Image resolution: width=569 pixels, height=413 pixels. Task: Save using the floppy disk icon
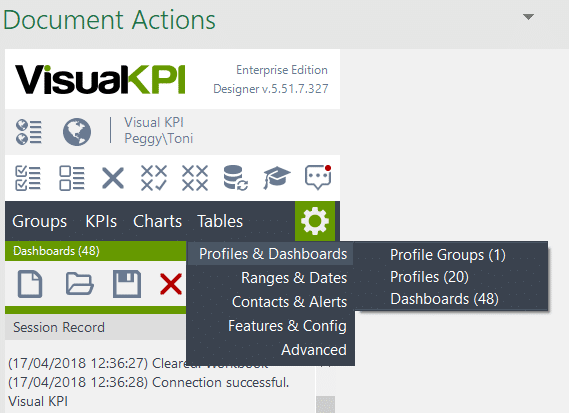[x=127, y=284]
